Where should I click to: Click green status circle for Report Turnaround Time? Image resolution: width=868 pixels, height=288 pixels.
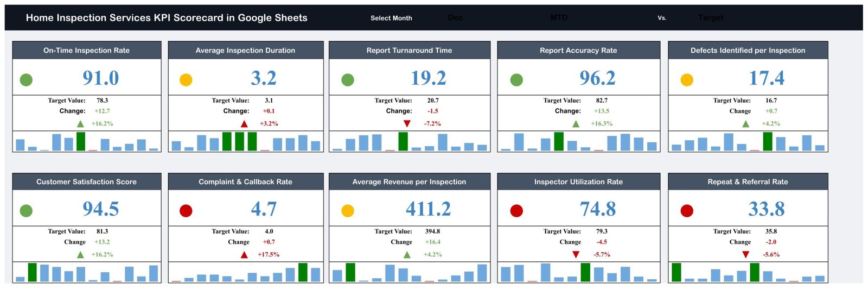point(348,80)
